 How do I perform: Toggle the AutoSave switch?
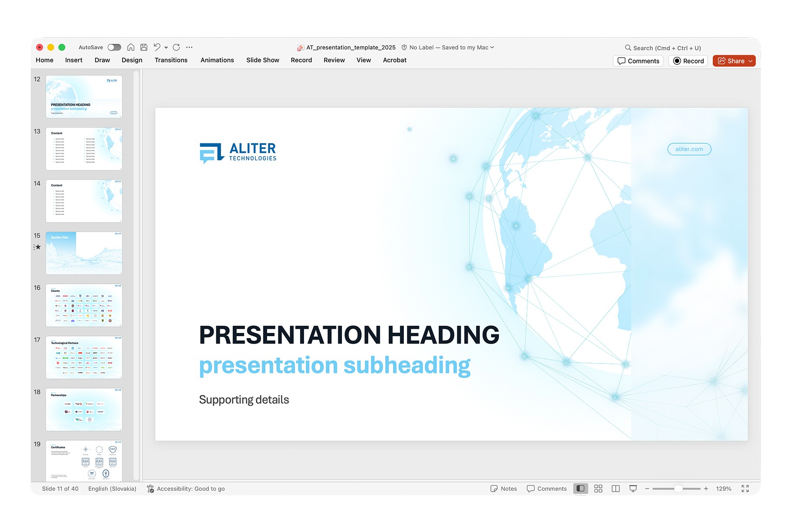click(114, 47)
